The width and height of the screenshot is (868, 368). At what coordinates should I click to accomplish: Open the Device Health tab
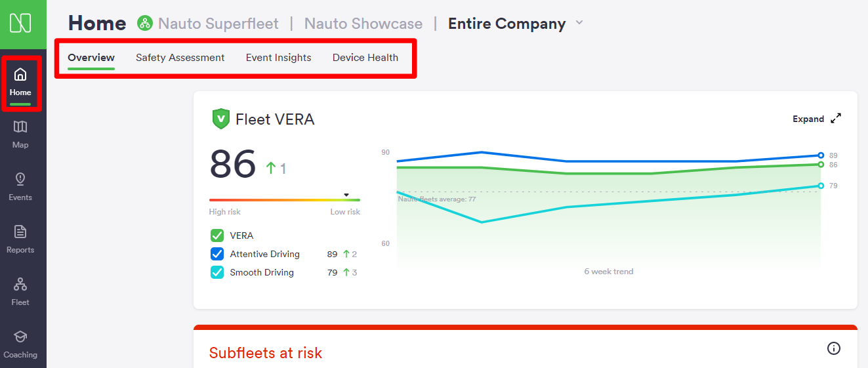coord(365,58)
